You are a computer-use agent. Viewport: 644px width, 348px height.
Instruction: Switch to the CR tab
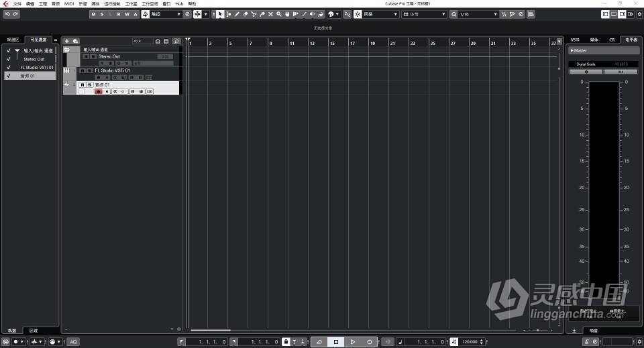pos(612,40)
